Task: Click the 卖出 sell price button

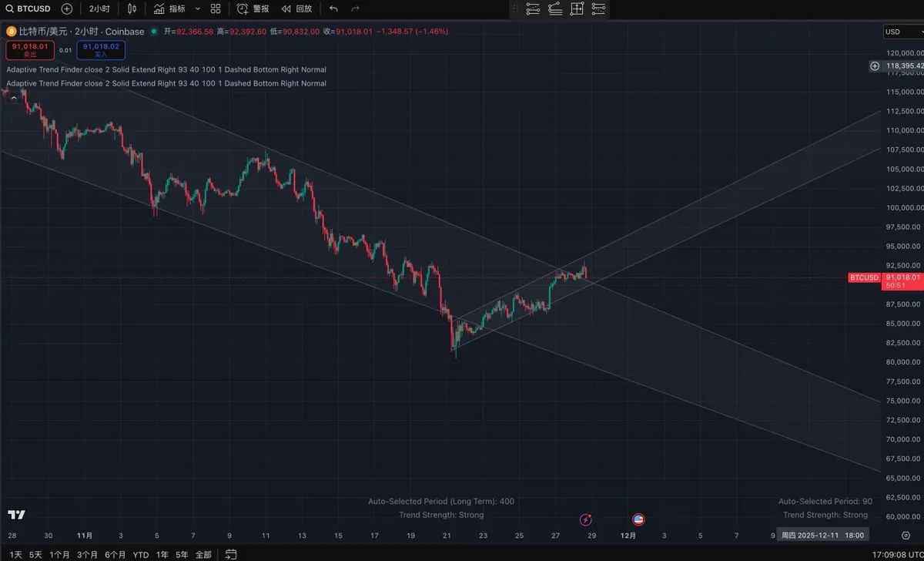Action: tap(30, 50)
